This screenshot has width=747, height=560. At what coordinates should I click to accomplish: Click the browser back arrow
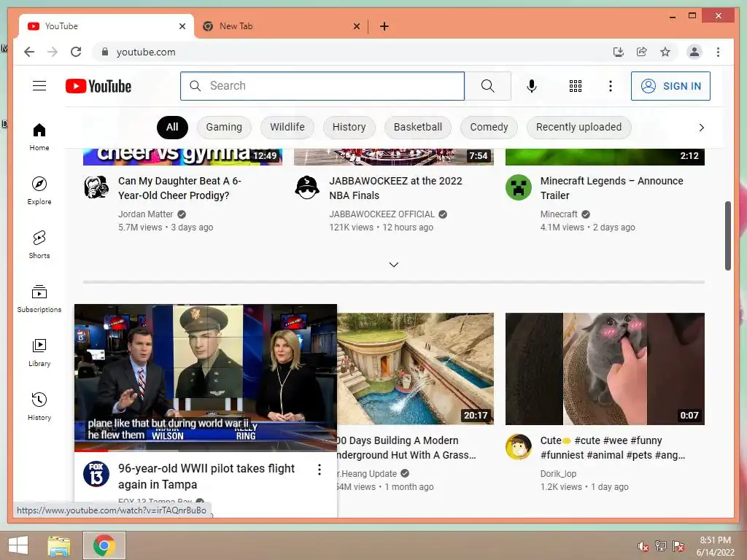pos(29,52)
